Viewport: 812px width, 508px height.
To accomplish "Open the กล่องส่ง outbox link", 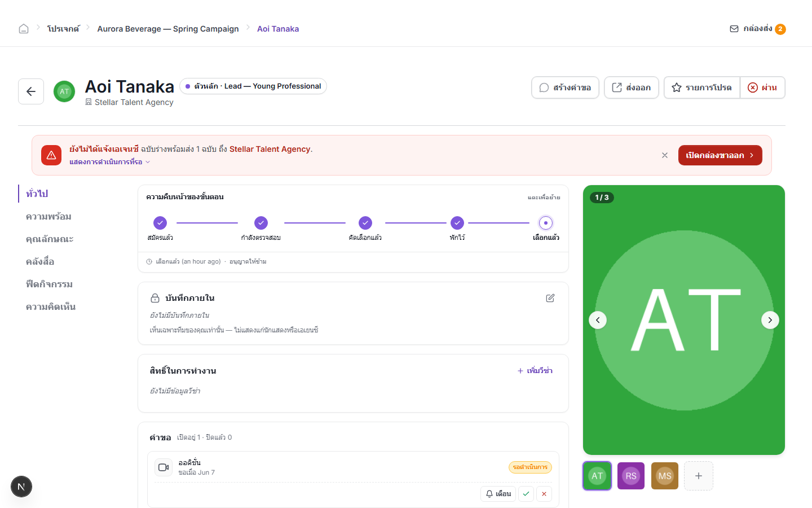I will pos(757,29).
